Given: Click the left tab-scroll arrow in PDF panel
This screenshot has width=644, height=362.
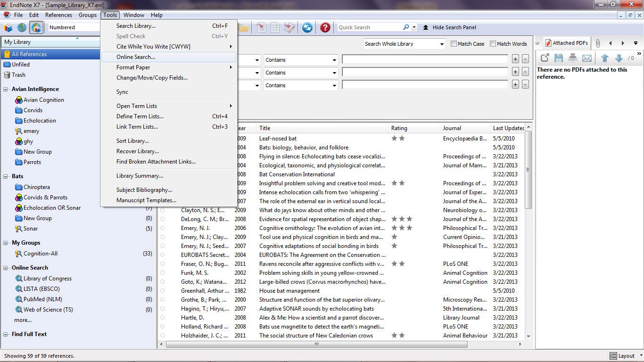Looking at the screenshot, I should tap(611, 43).
